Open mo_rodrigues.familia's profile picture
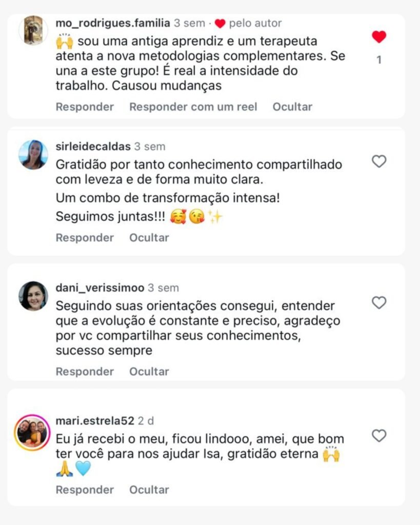This screenshot has width=420, height=525. click(33, 30)
